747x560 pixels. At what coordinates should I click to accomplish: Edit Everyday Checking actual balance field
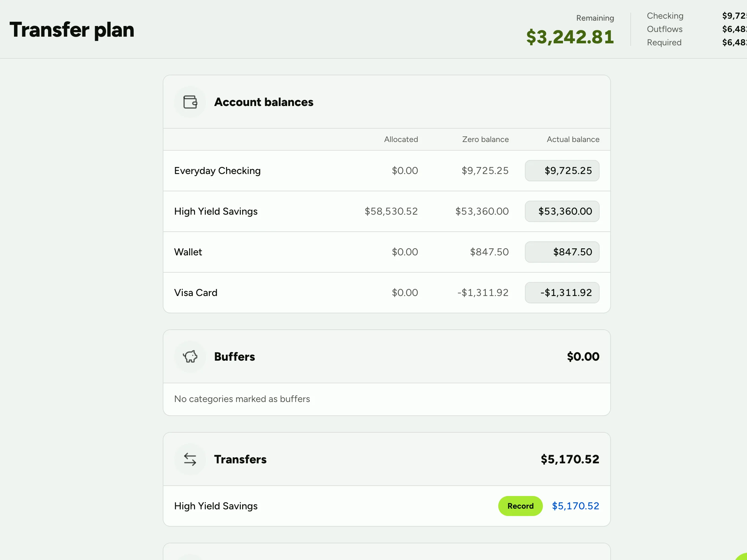click(x=562, y=170)
